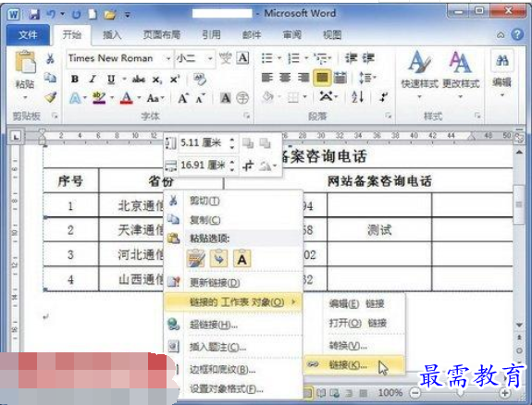Switch to the Page Layout tab
This screenshot has width=532, height=405.
tap(162, 34)
